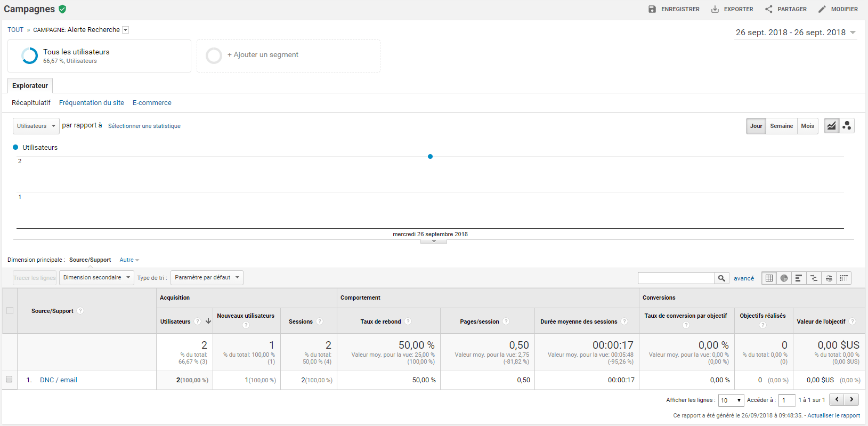Viewport: 868px width, 426px height.
Task: Set chart granularity to Semaine
Action: coord(782,126)
